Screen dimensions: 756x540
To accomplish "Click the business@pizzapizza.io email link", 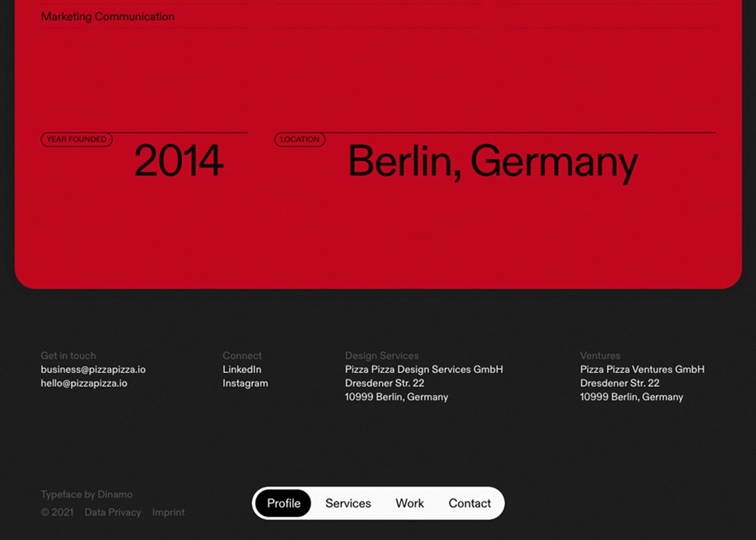I will 93,369.
